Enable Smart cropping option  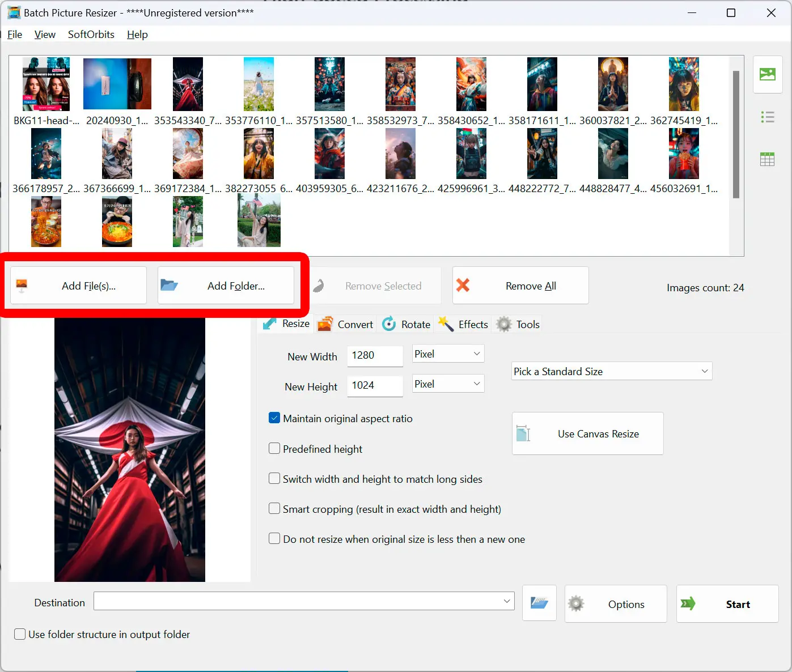coord(274,508)
